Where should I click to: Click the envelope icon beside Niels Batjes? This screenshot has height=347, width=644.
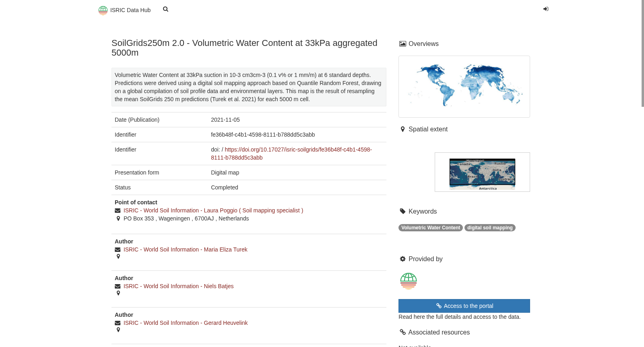[x=118, y=286]
